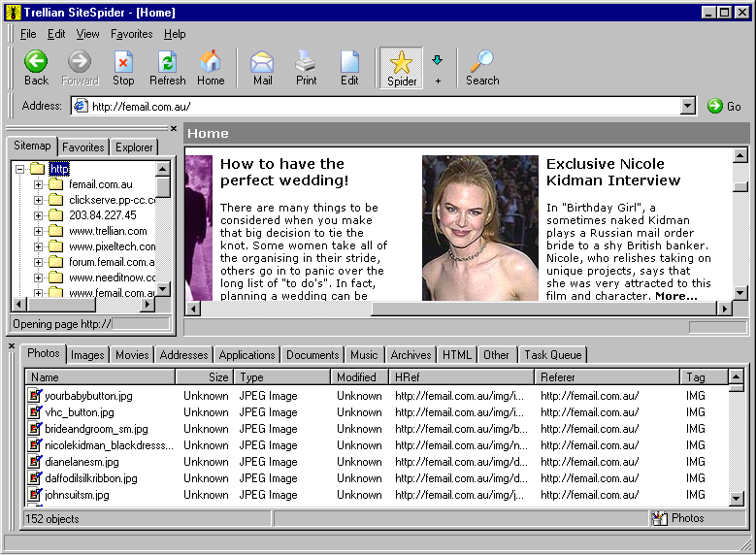Click the web page vertical scrollbar thumb
The image size is (756, 555).
pyautogui.click(x=740, y=186)
